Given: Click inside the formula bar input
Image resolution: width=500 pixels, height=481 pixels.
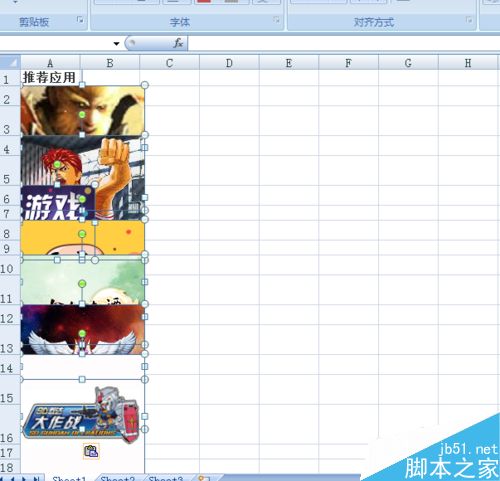Looking at the screenshot, I should tap(344, 43).
